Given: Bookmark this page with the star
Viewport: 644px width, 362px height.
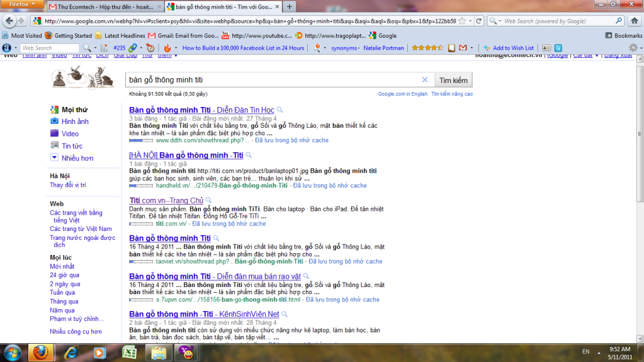Looking at the screenshot, I should pos(462,21).
